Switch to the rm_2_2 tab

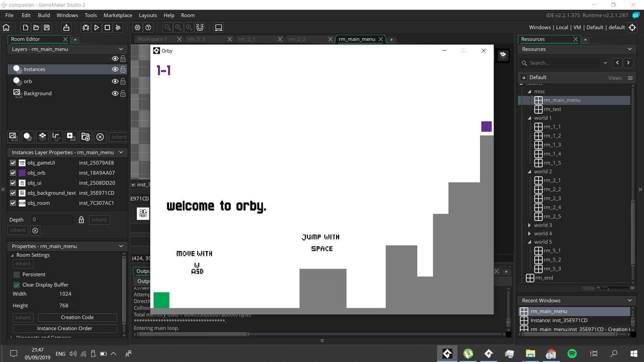click(297, 39)
